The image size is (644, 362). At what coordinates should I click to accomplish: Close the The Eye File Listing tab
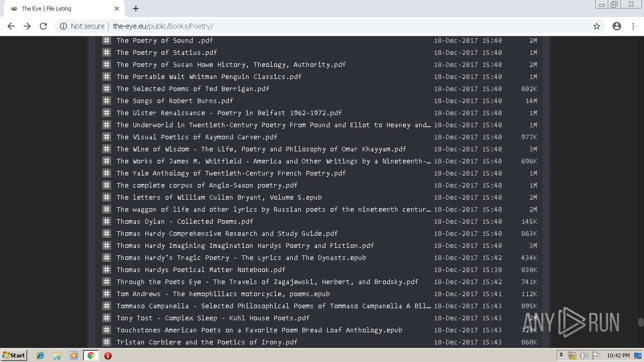coord(117,9)
